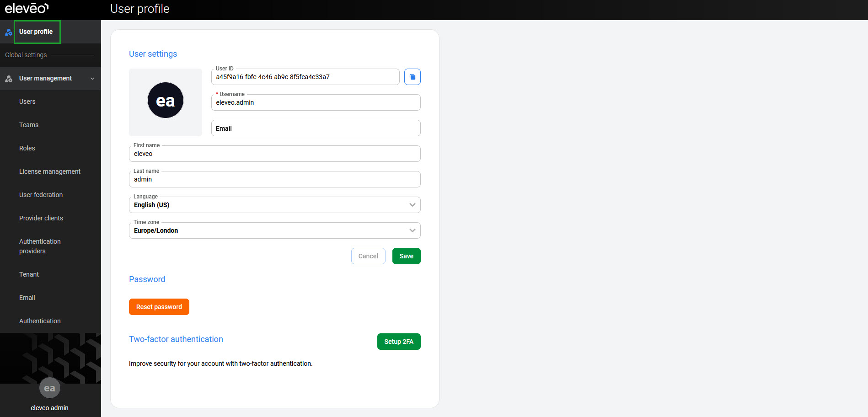Viewport: 868px width, 417px height.
Task: Click the orange Reset password button
Action: tap(159, 307)
